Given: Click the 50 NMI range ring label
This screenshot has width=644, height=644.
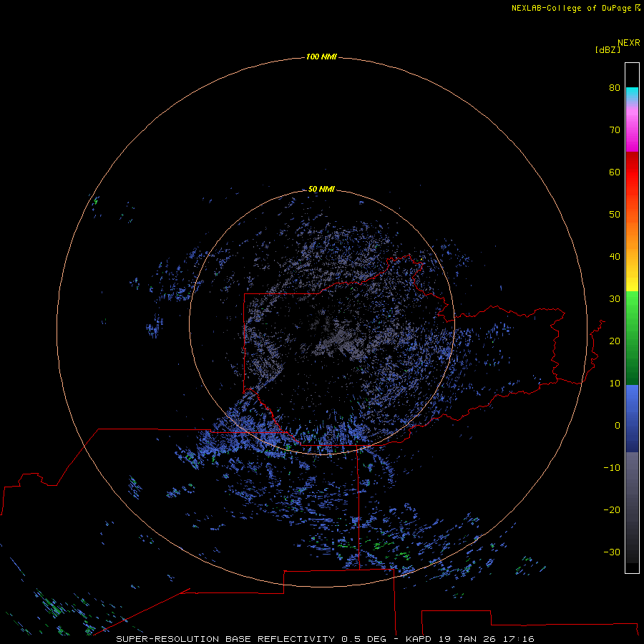Looking at the screenshot, I should 321,189.
